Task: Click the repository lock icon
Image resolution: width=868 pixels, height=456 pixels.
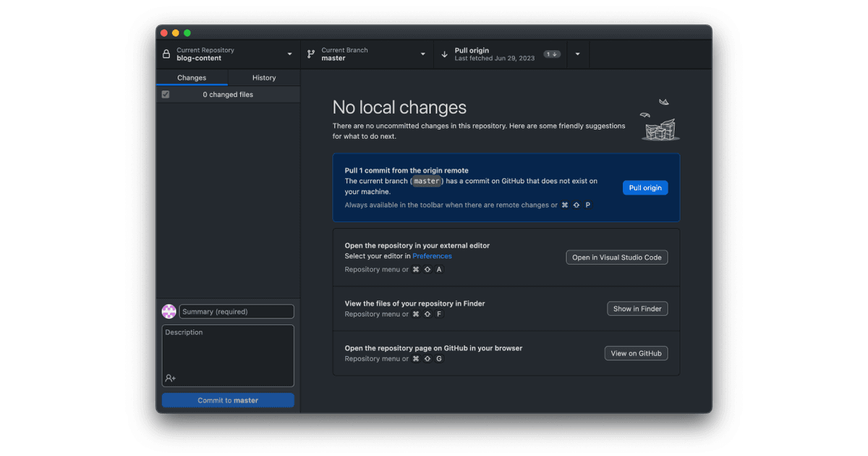Action: (x=166, y=54)
